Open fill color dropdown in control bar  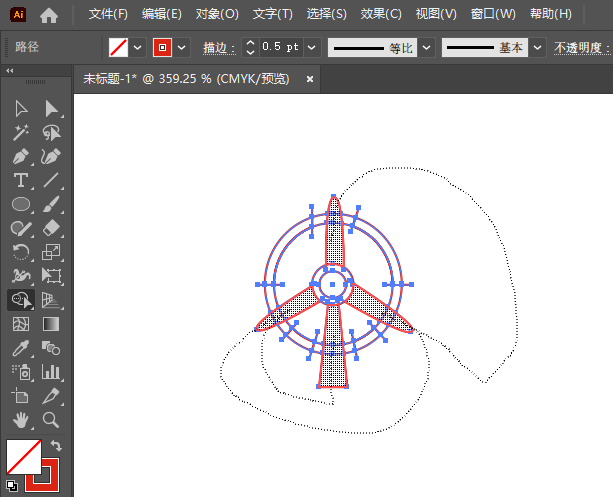(138, 48)
